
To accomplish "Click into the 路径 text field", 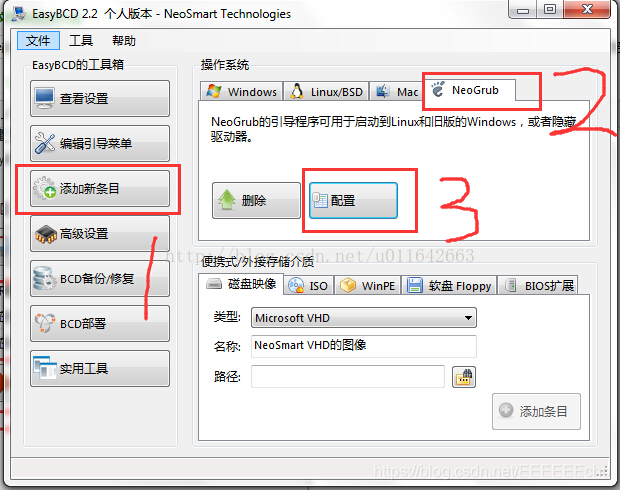I will tap(348, 376).
